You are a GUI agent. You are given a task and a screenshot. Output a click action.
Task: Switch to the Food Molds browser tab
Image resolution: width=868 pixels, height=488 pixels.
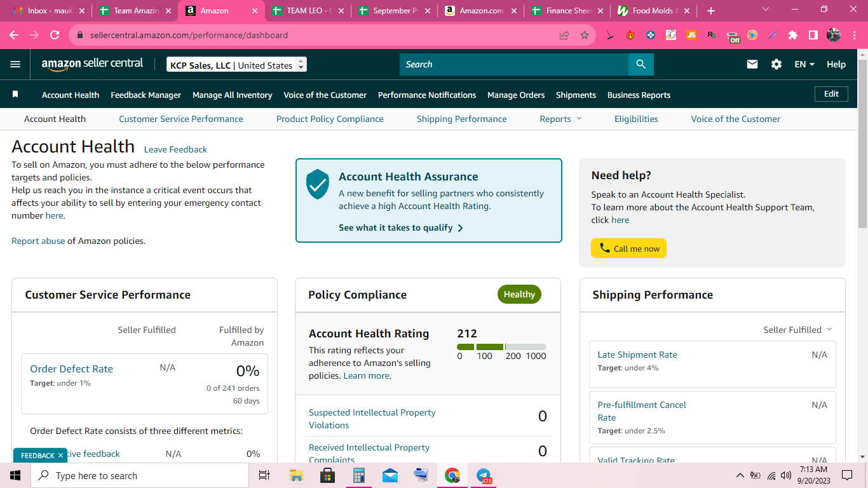click(x=653, y=11)
